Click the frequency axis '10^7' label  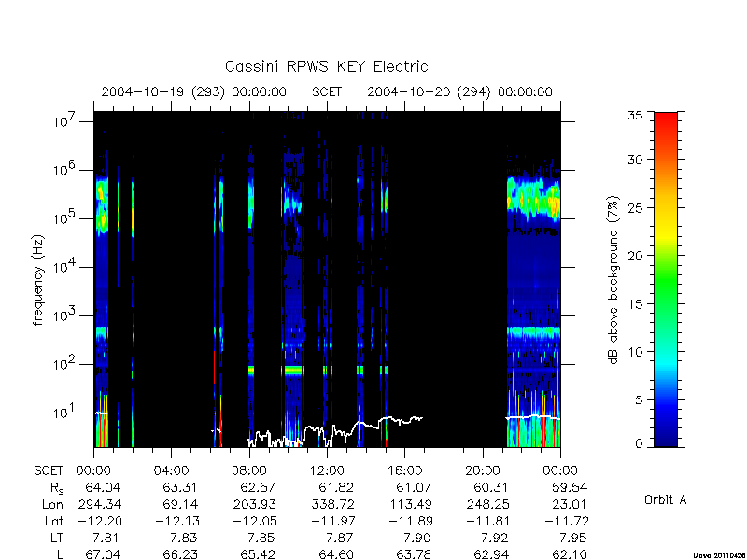63,121
